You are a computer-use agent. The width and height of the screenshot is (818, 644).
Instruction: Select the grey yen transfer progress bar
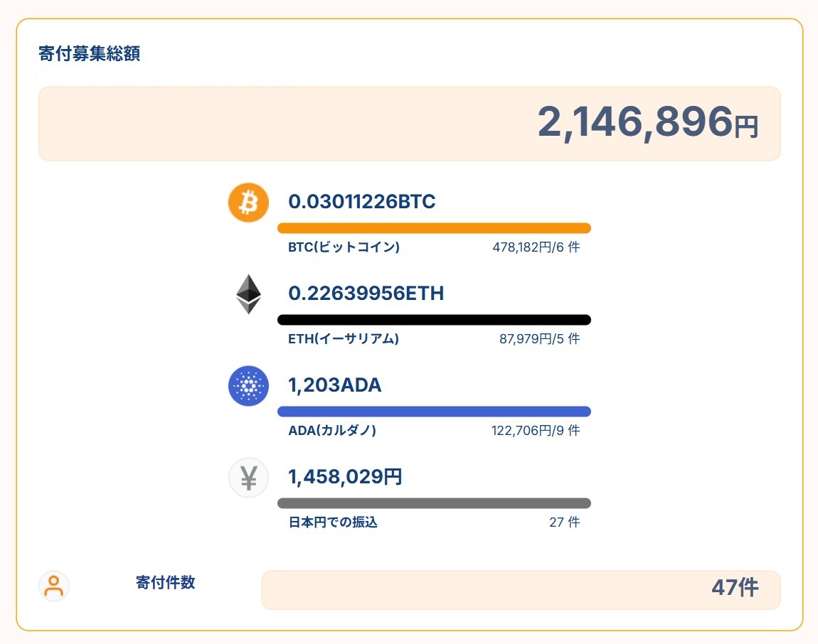[434, 503]
